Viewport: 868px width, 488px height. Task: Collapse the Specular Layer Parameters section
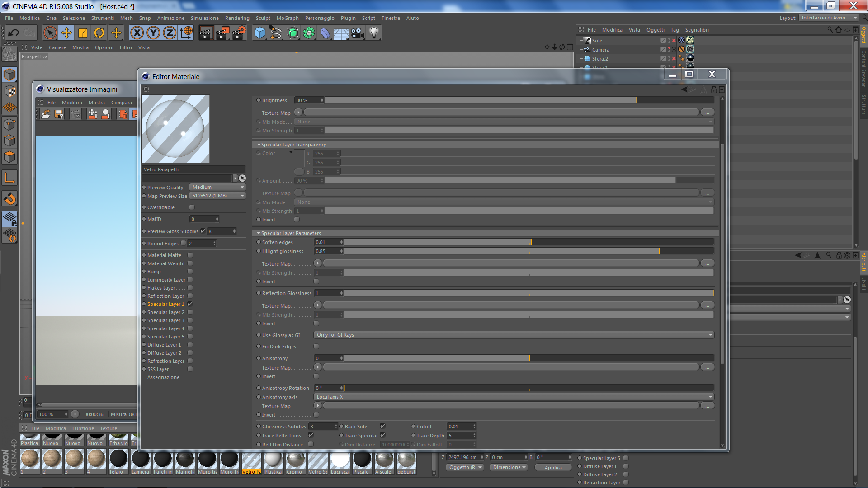click(x=259, y=233)
